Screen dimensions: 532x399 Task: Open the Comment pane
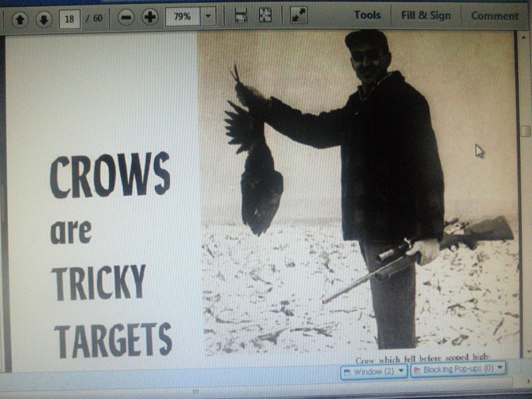[495, 16]
